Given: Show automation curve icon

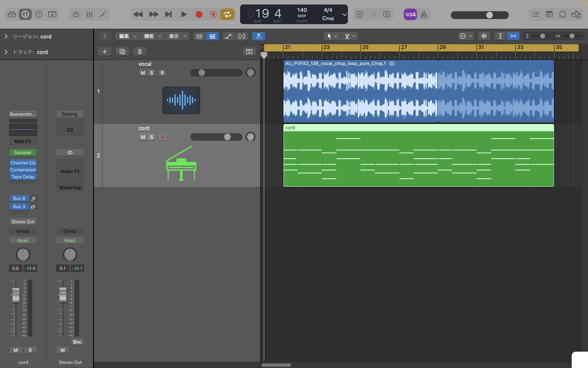Looking at the screenshot, I should [x=229, y=36].
